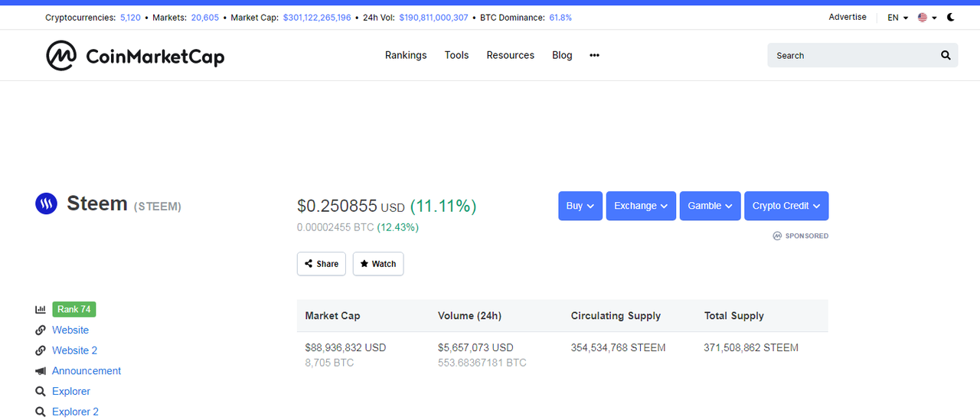Click the 553.68367181 BTC volume value

click(x=482, y=363)
